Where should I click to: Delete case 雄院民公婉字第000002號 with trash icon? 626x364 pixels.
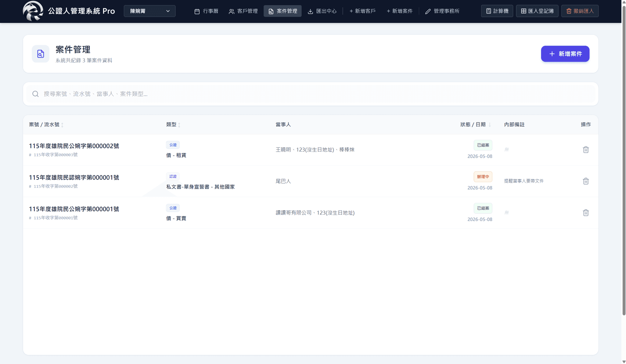586,149
